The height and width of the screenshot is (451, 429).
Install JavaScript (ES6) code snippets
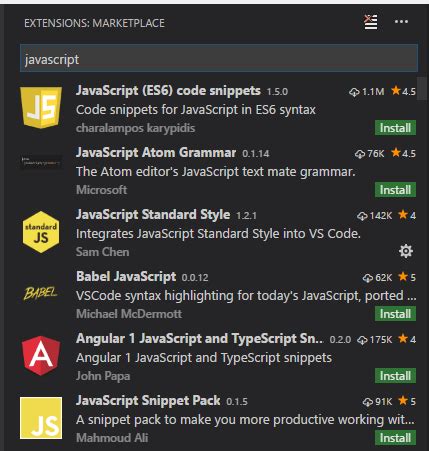click(395, 128)
